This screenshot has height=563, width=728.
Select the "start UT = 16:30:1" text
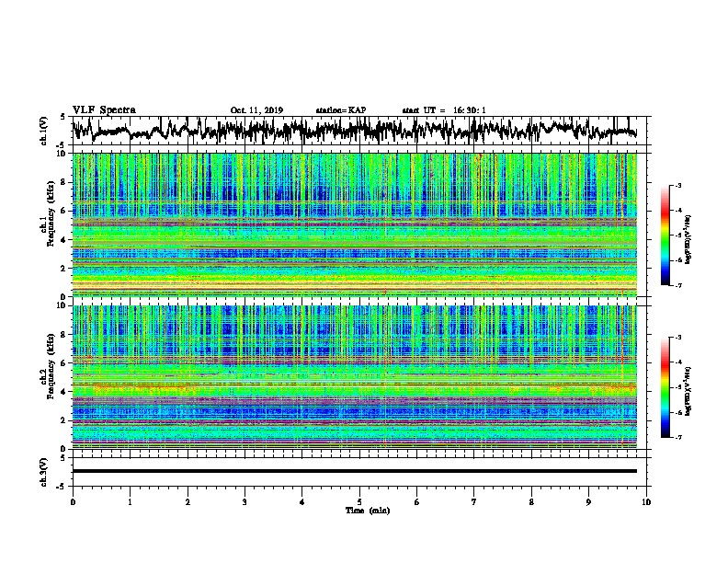point(444,110)
